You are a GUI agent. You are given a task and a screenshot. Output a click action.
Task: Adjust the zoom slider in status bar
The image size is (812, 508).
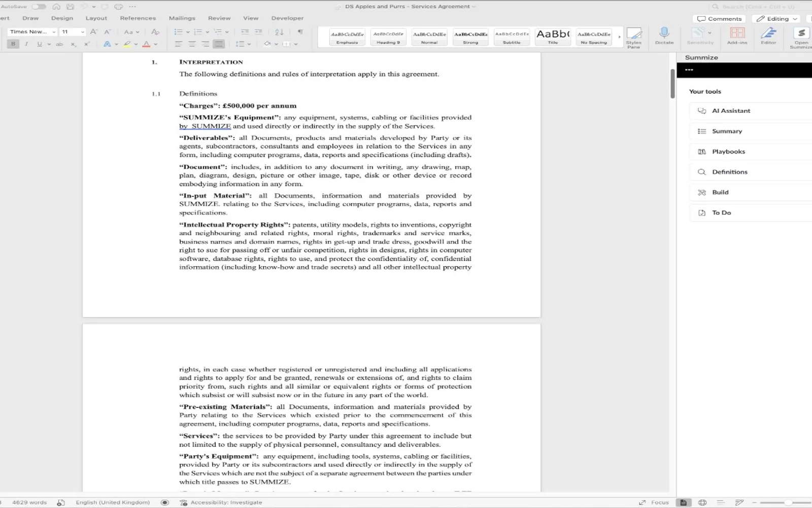tap(788, 502)
